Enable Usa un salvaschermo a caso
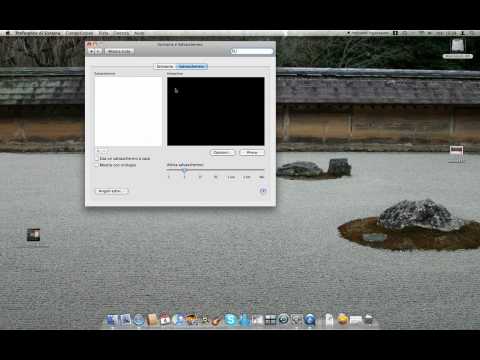Image resolution: width=480 pixels, height=360 pixels. click(97, 159)
